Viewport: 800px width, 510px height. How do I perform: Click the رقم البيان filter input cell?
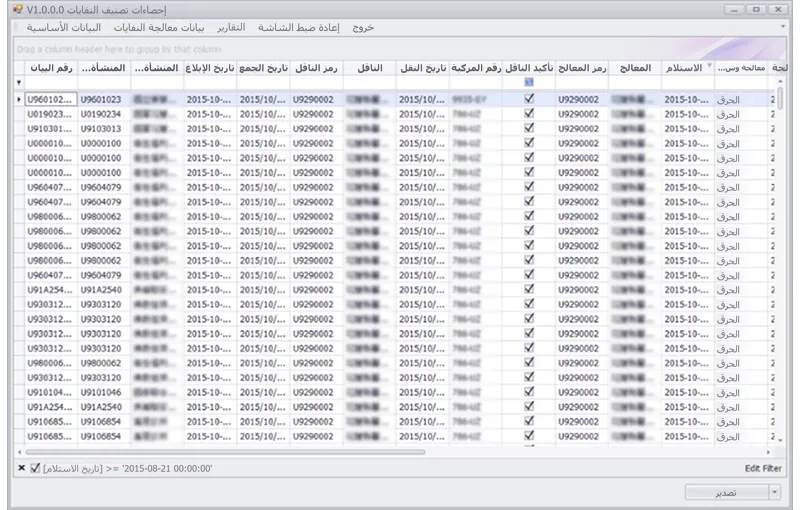[x=51, y=82]
